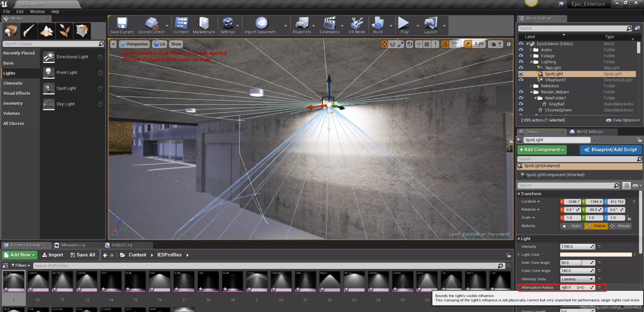Open the Blueprints toolbar icon
This screenshot has height=312, width=644.
coord(302,25)
